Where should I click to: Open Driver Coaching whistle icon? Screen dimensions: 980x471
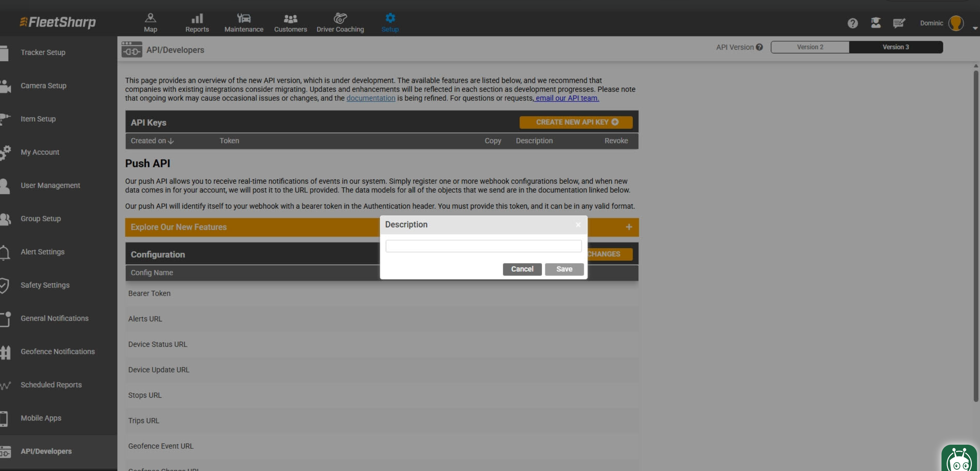tap(340, 18)
